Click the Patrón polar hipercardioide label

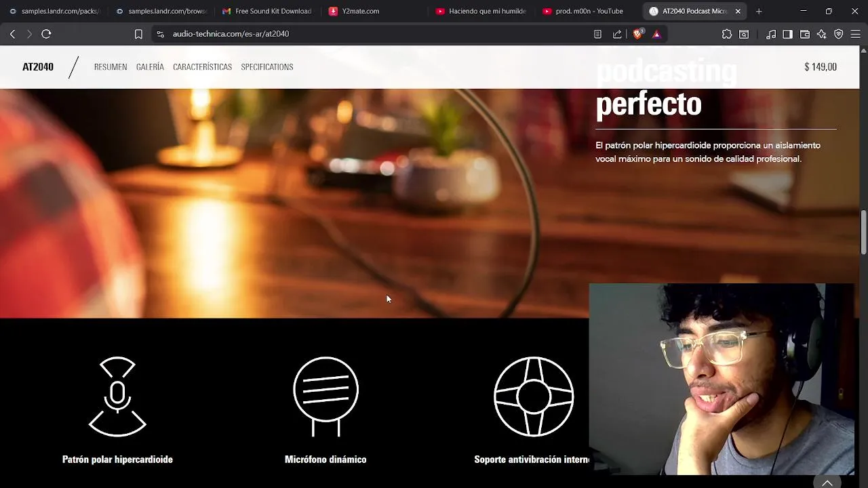click(x=117, y=460)
